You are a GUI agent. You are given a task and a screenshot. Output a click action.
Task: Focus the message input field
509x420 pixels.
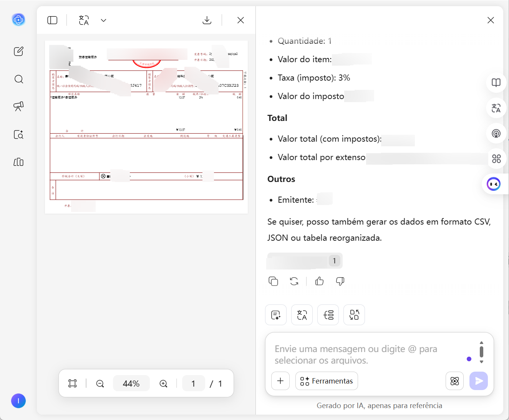click(x=369, y=354)
